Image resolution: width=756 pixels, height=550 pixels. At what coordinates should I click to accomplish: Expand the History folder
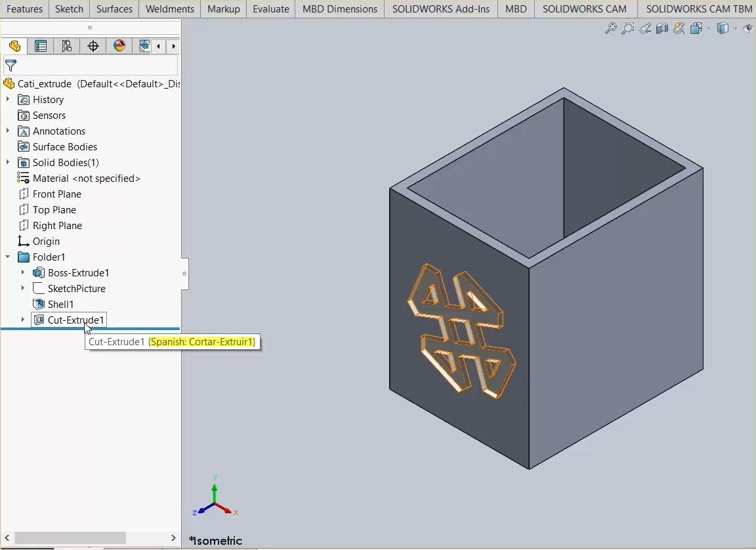click(x=7, y=99)
